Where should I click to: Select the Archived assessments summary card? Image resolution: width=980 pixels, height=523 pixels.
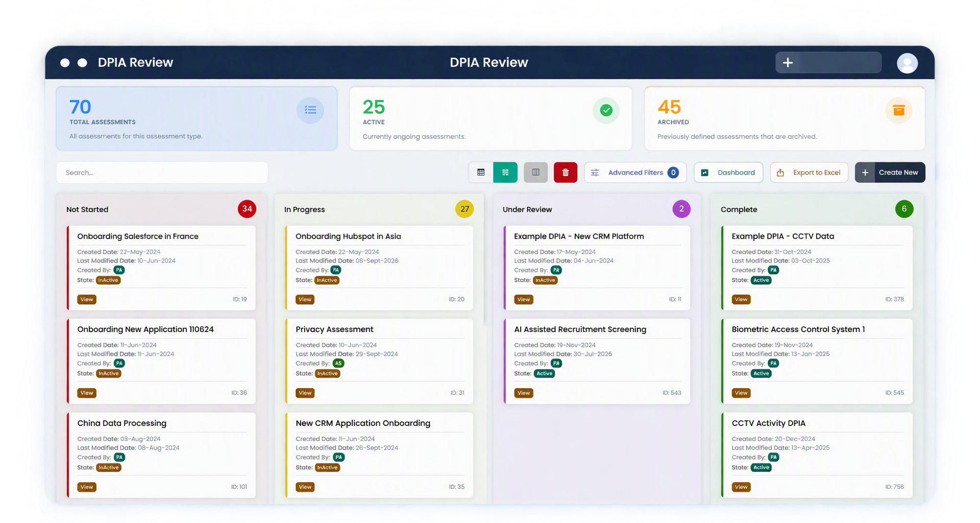785,118
